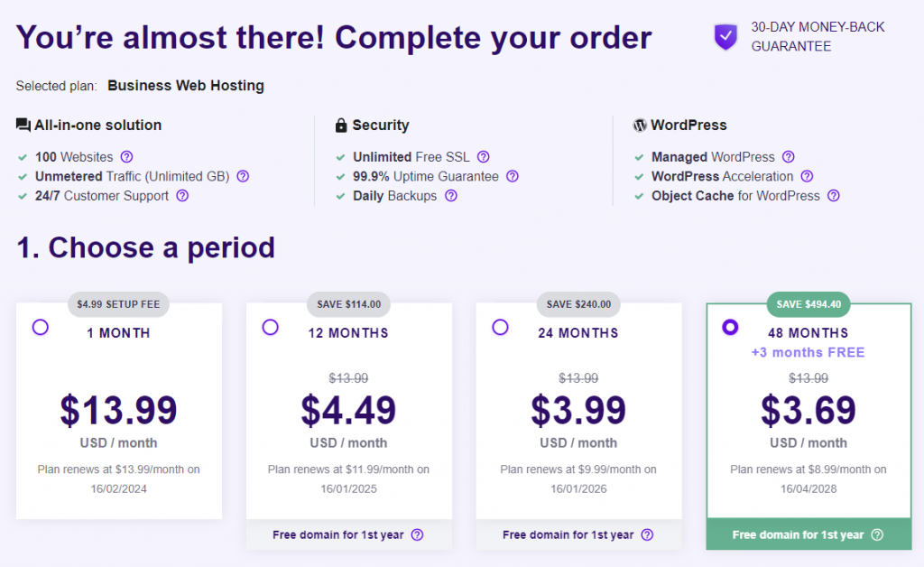Click the $4.99 SETUP FEE badge

coord(118,304)
